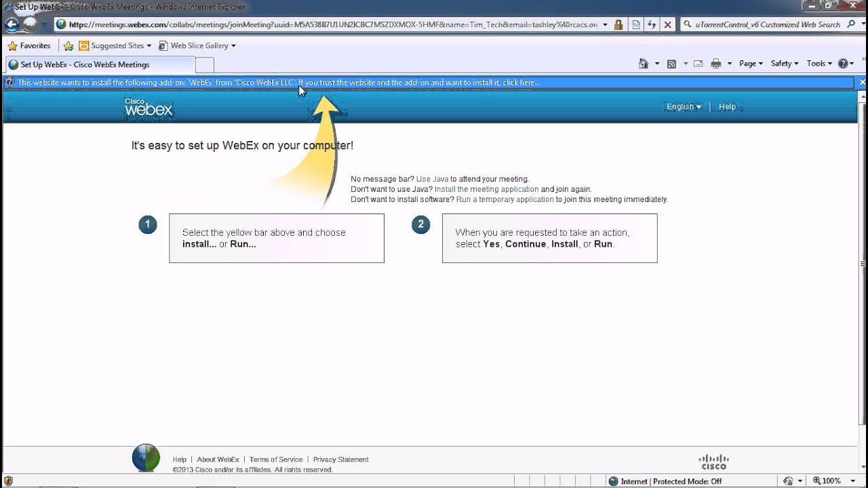
Task: Click the Cisco WebEx logo
Action: 149,107
